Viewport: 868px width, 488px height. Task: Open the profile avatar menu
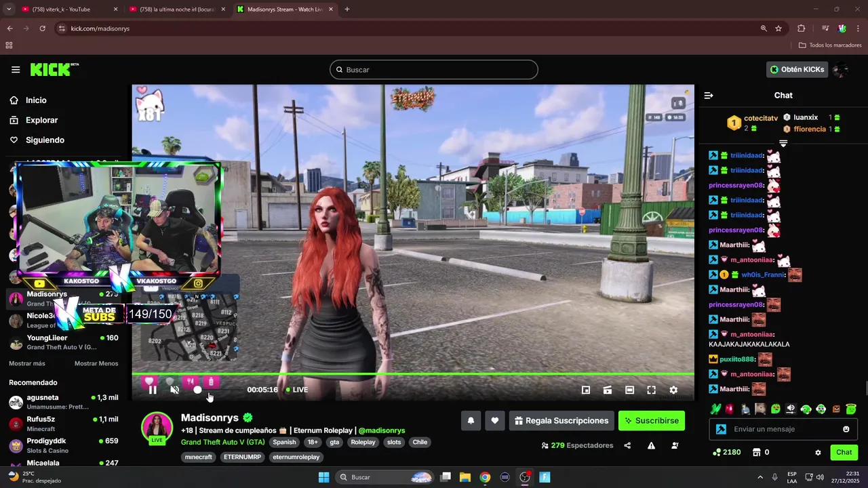click(841, 70)
